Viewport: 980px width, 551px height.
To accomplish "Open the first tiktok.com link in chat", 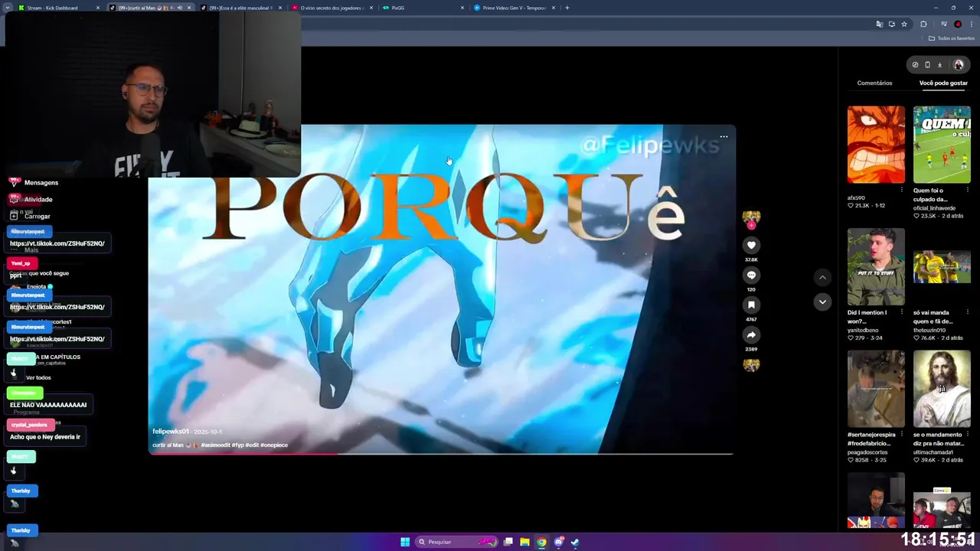I will click(x=57, y=243).
